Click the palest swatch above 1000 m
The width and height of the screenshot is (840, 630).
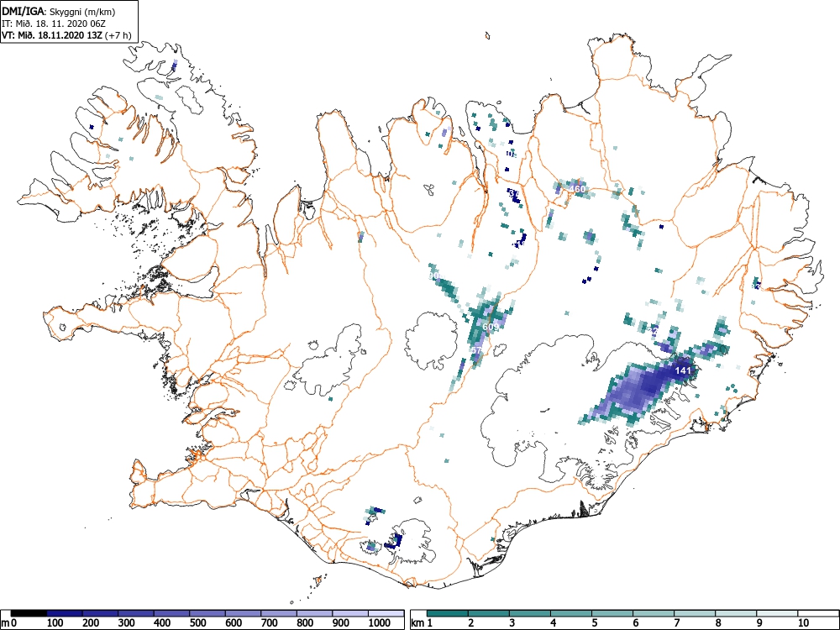[x=386, y=613]
